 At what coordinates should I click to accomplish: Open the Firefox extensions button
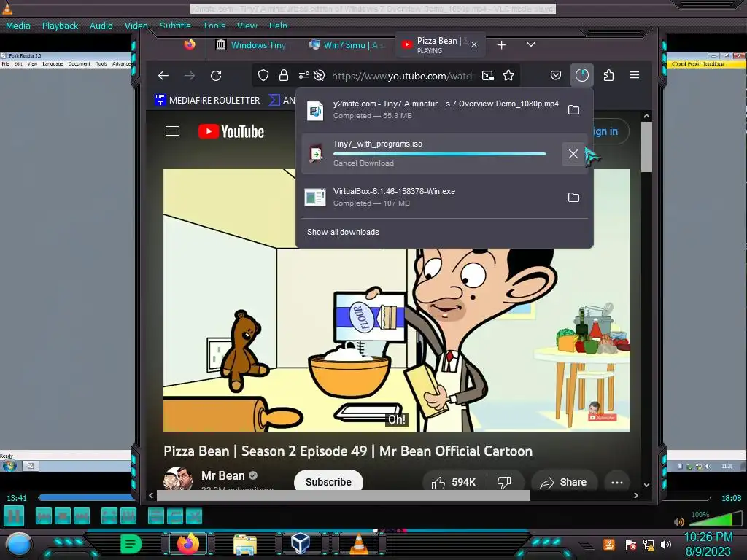pyautogui.click(x=608, y=75)
